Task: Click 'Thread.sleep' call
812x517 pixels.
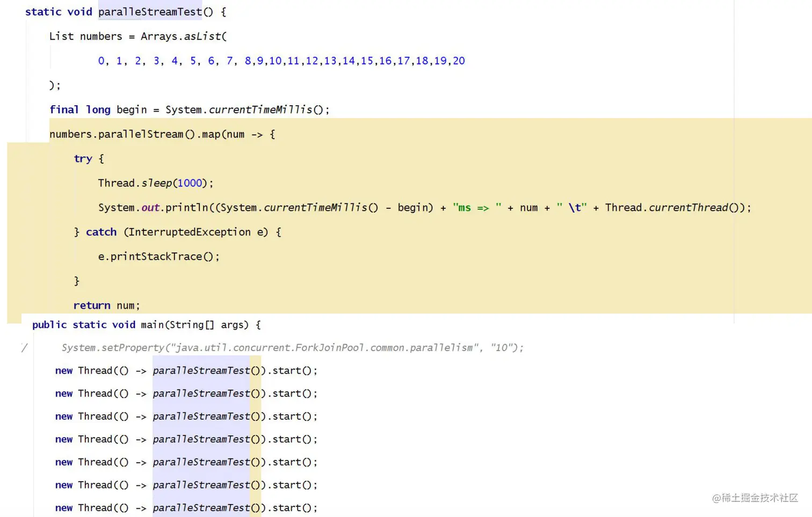Action: (135, 183)
